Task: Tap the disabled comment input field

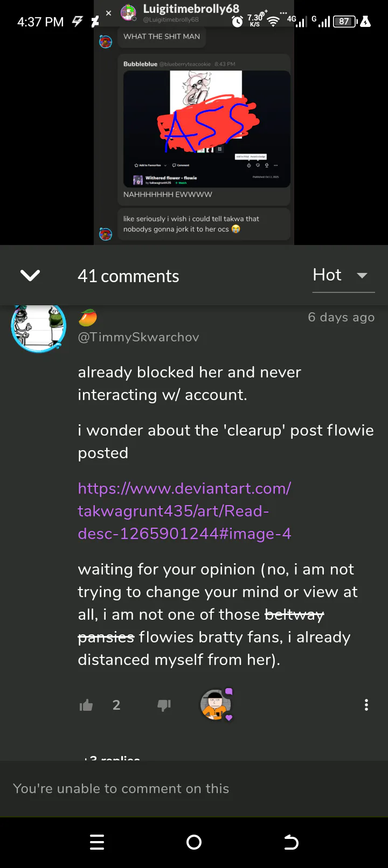Action: (194, 788)
